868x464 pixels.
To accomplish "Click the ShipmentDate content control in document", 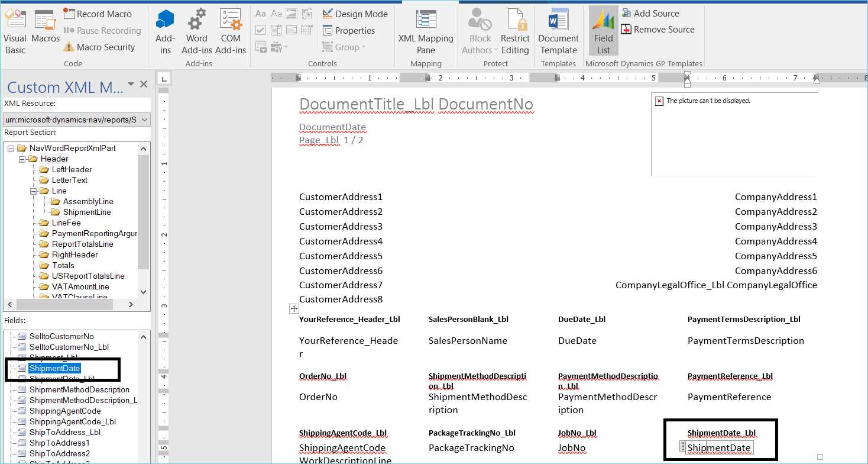I will 719,448.
